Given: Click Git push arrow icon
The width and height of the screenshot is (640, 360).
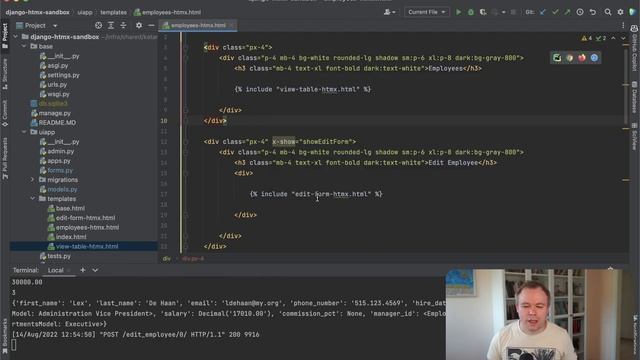Looking at the screenshot, I should (567, 12).
